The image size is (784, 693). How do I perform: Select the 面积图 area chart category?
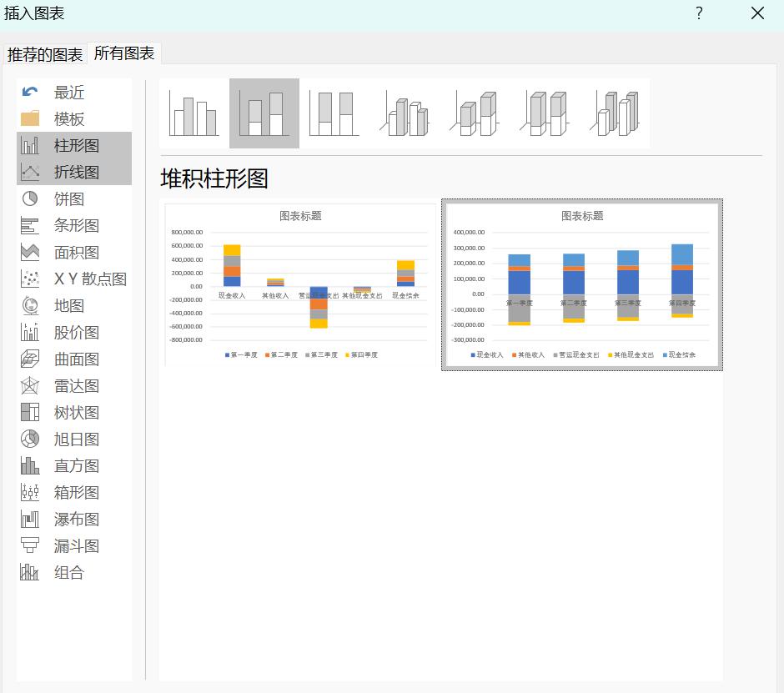tap(74, 253)
